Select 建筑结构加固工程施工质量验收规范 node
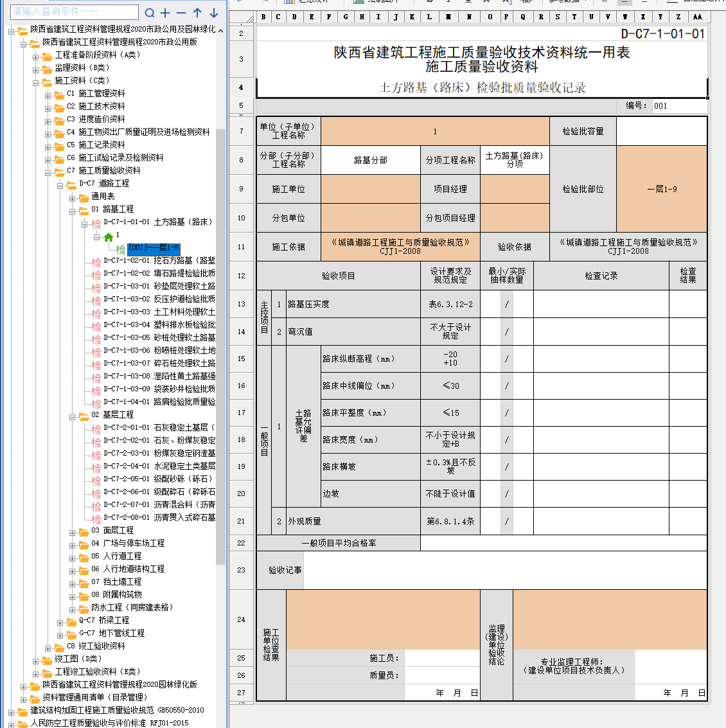 [117, 710]
